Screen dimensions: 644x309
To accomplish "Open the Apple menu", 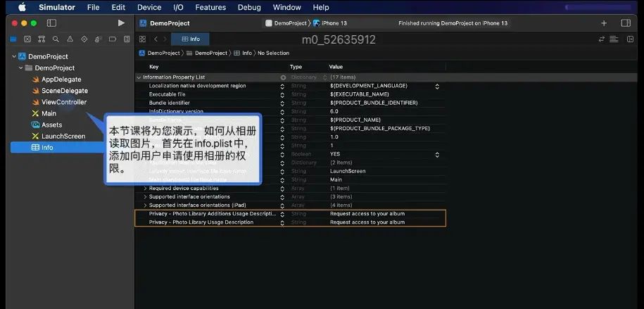I will click(x=22, y=7).
